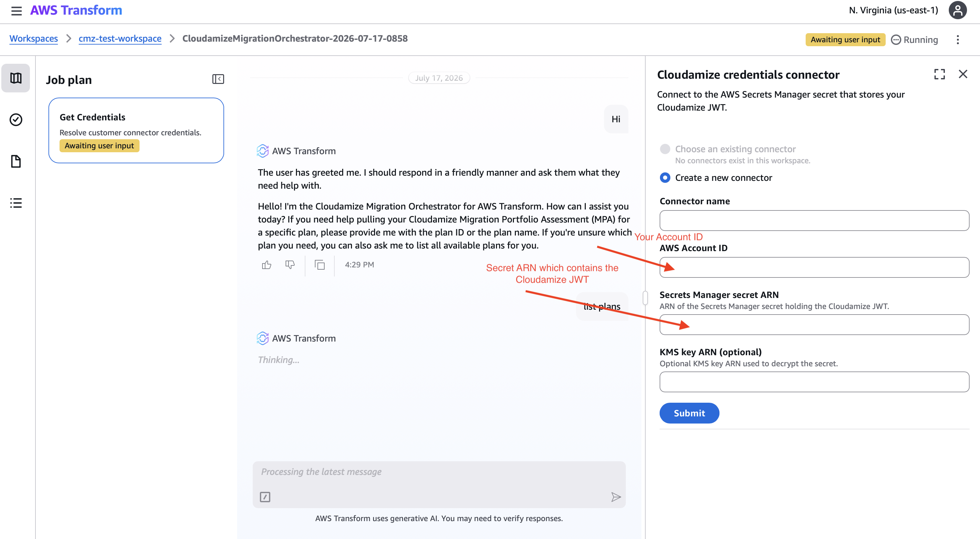Click the CloudamizeMigrationOrchestrator job name breadcrumb
This screenshot has height=539, width=980.
[x=295, y=39]
